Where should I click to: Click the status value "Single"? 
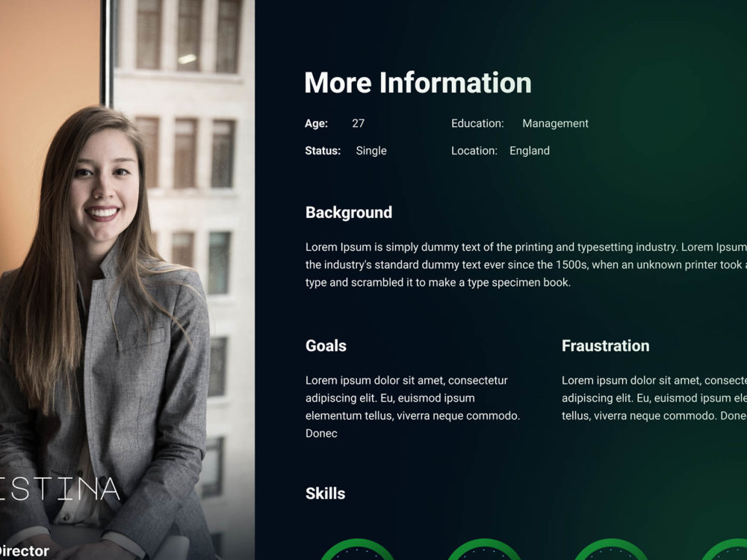[371, 151]
